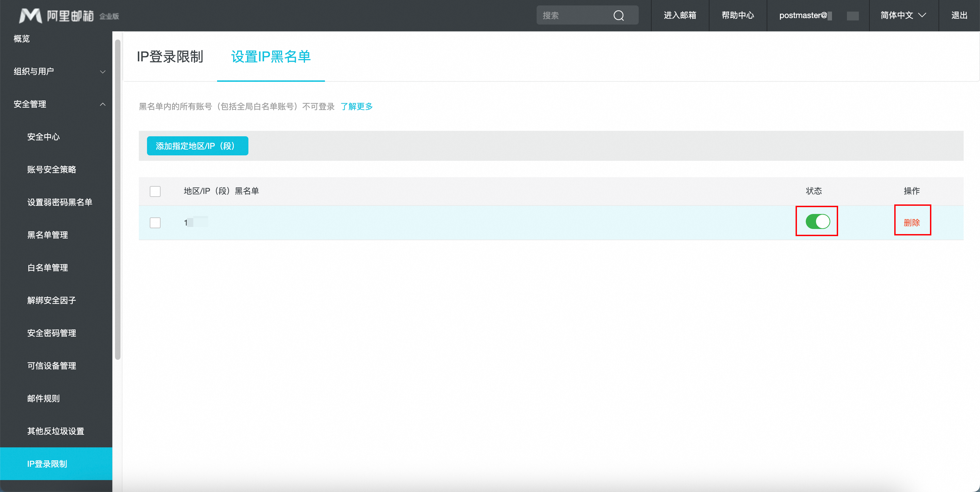
Task: Open 黑名单管理 in the sidebar
Action: point(48,235)
